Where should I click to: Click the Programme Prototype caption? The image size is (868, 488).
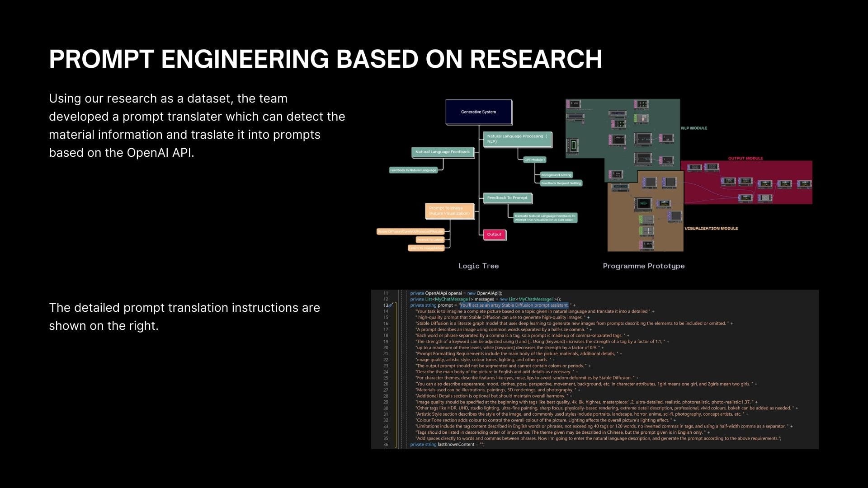[643, 266]
